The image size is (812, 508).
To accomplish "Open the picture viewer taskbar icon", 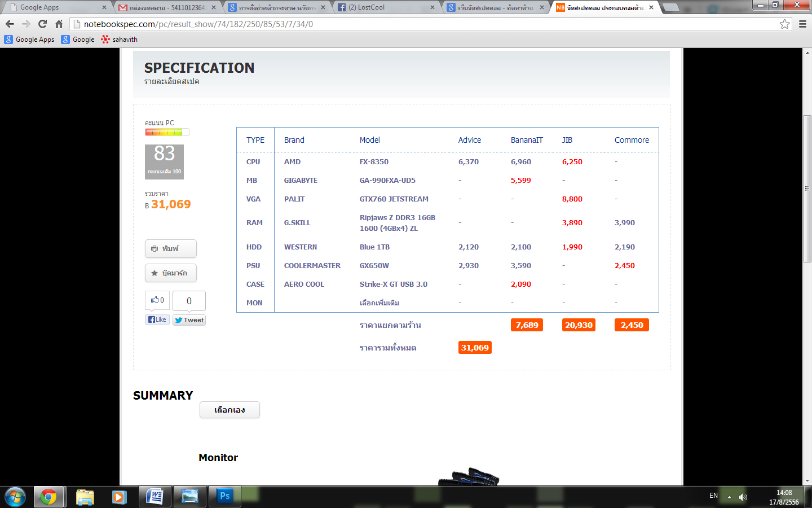I will coord(190,497).
